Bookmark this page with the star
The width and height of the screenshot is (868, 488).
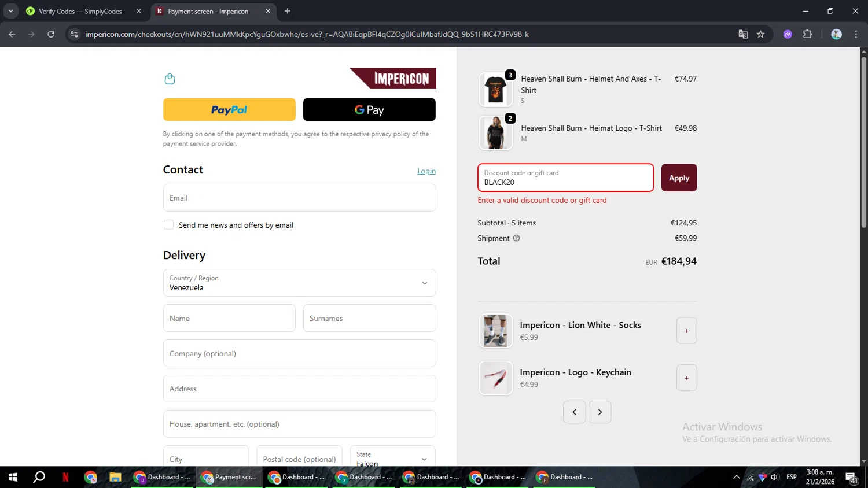(x=760, y=34)
